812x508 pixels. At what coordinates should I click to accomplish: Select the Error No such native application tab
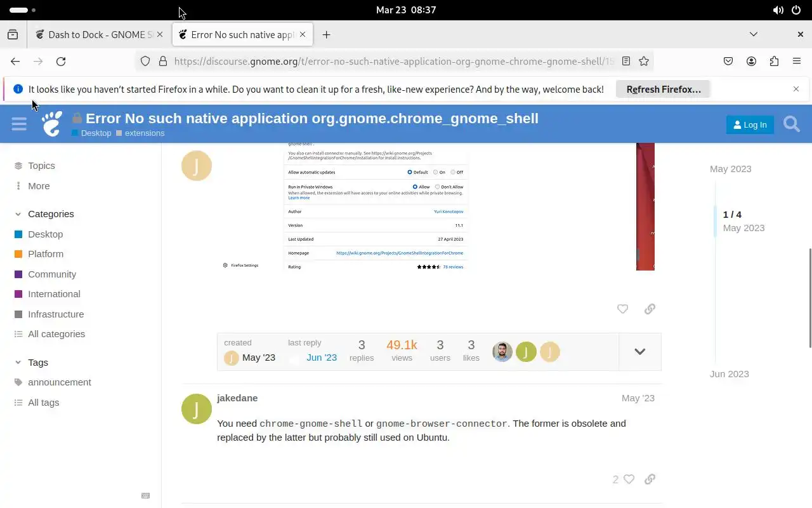[x=242, y=35]
